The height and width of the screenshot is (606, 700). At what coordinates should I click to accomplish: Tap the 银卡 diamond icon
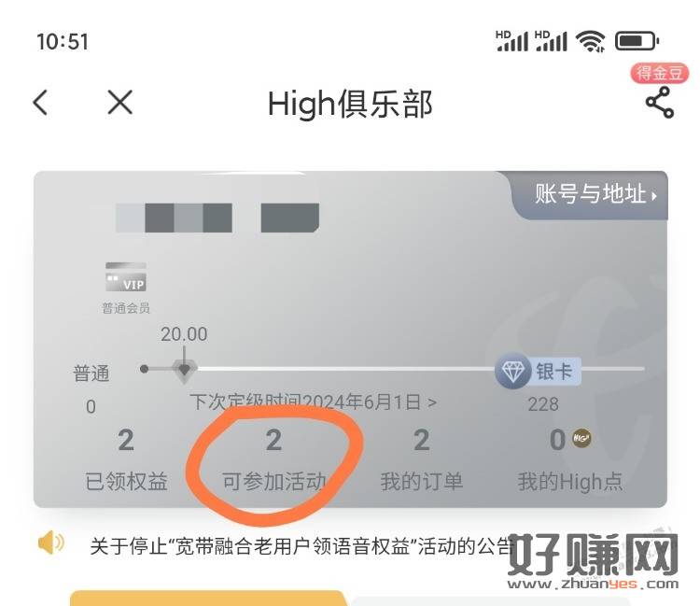[x=513, y=370]
